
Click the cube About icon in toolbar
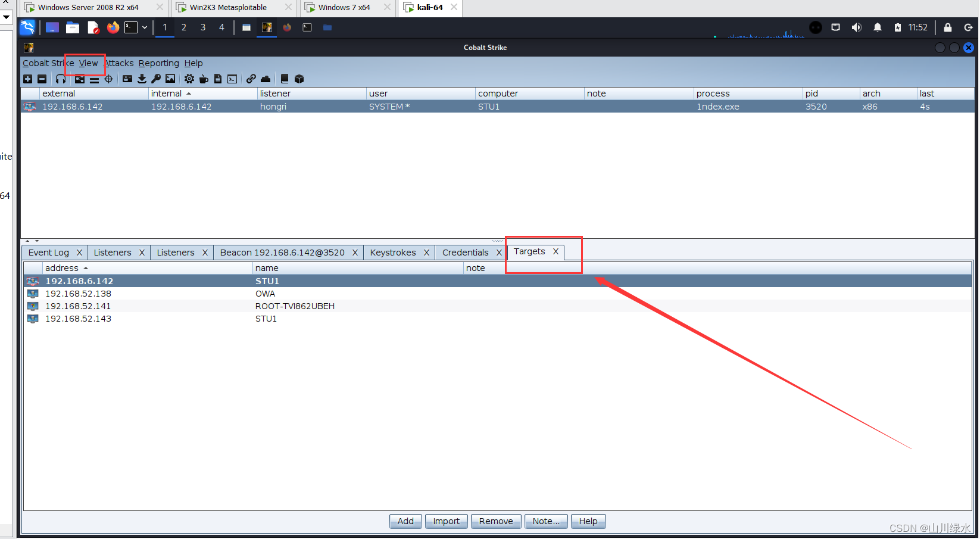coord(299,79)
